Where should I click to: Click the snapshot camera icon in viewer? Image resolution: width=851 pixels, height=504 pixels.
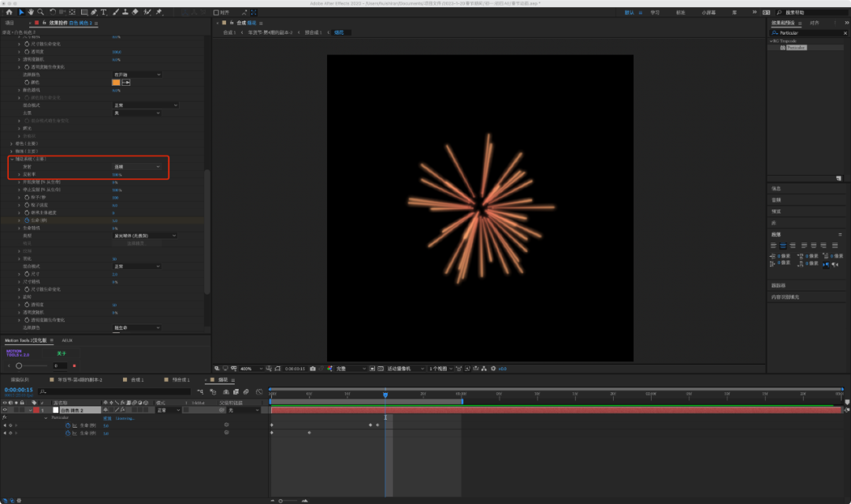[313, 368]
